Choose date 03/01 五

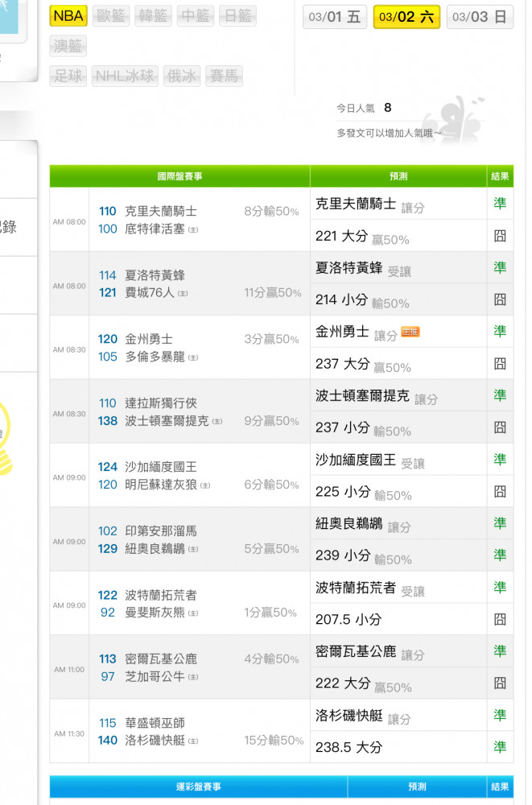[x=335, y=17]
